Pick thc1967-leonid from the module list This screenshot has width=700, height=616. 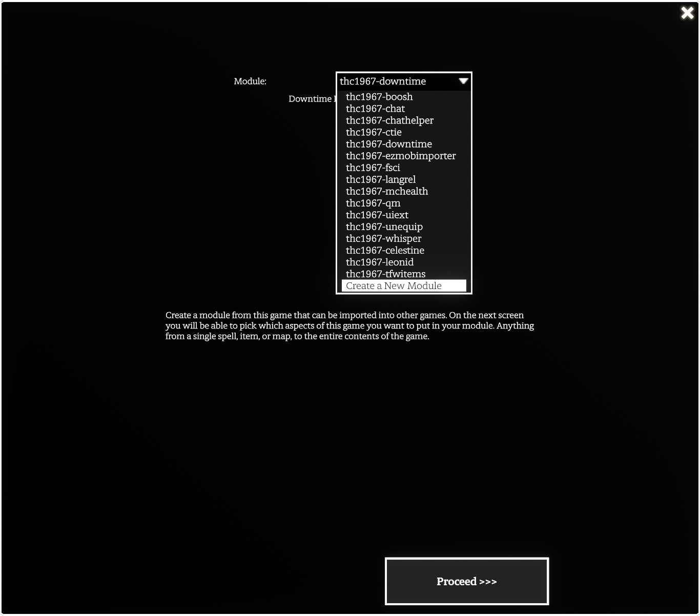click(x=380, y=262)
